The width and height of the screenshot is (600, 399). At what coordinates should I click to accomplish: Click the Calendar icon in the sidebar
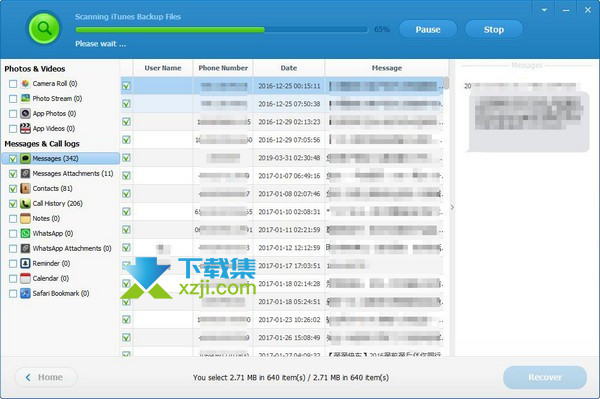coord(25,278)
